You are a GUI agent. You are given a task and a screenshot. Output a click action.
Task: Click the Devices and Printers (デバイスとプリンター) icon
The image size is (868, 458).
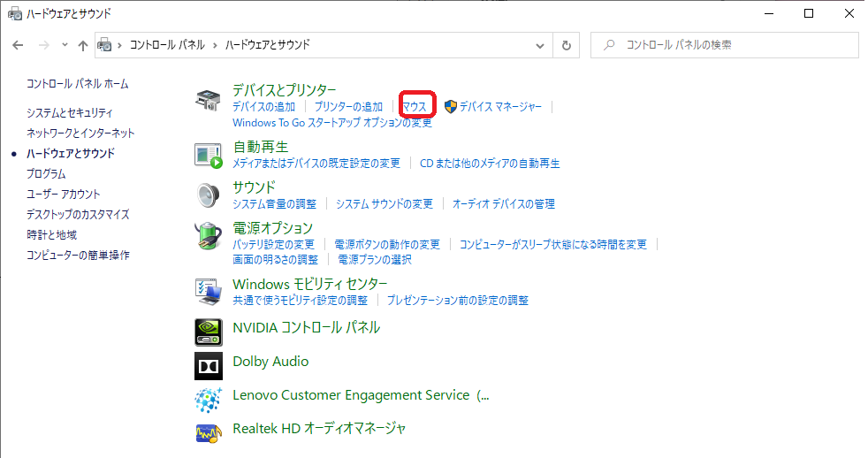[209, 100]
